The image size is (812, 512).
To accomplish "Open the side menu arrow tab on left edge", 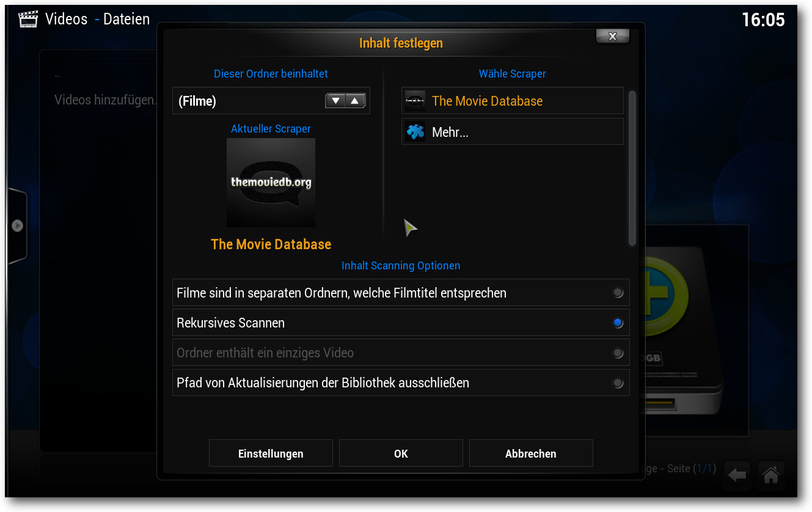I will click(x=17, y=226).
